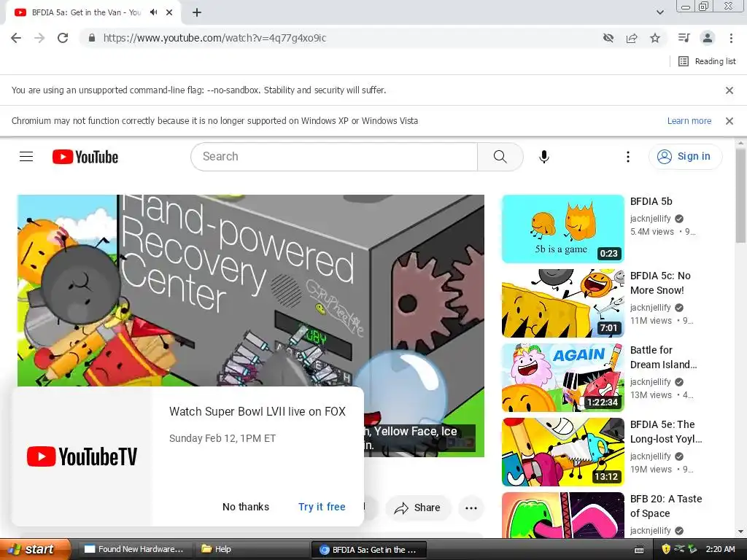Open the media control icon in the toolbar
The image size is (747, 560).
click(684, 38)
